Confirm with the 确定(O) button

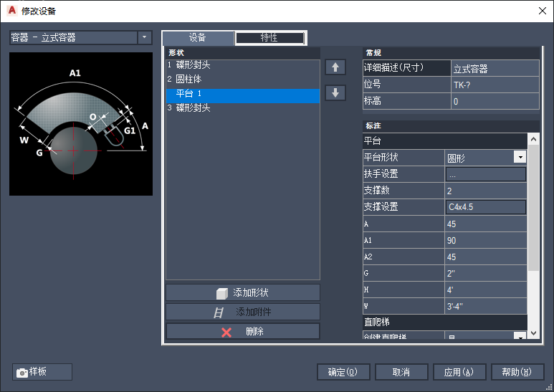(343, 372)
